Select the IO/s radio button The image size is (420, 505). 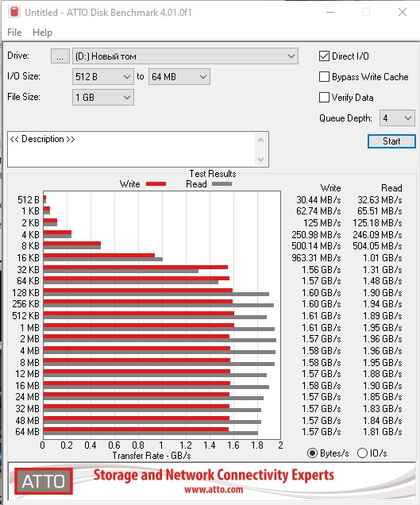362,453
